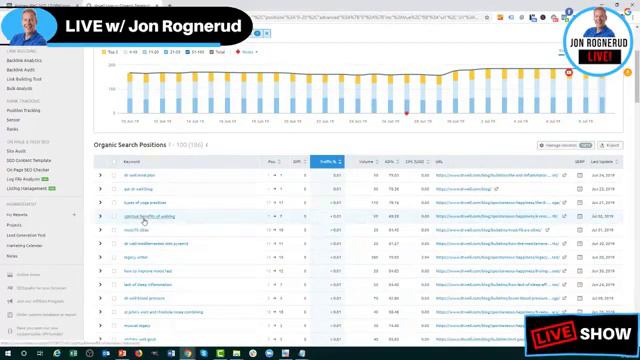Toggle the 51-100 series in chart legend

pos(195,52)
